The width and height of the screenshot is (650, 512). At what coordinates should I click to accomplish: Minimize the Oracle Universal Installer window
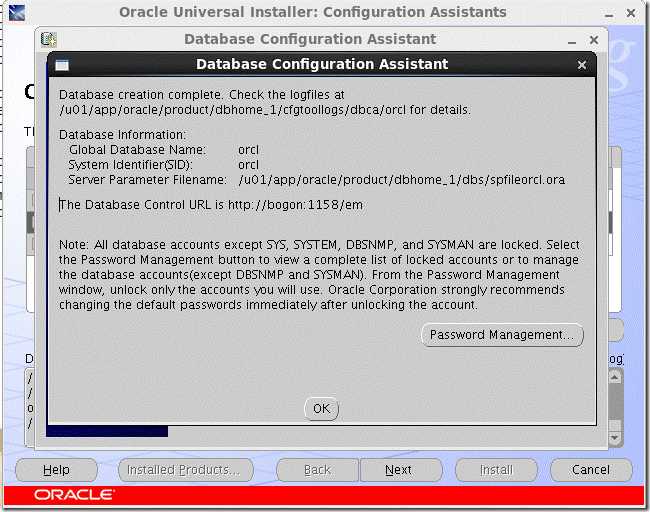[x=609, y=15]
